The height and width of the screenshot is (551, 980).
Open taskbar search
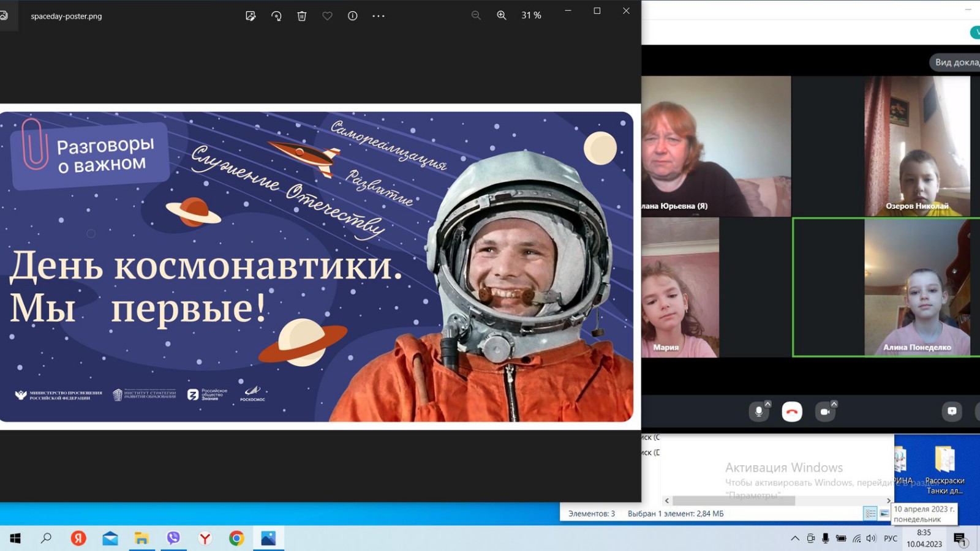click(x=46, y=538)
